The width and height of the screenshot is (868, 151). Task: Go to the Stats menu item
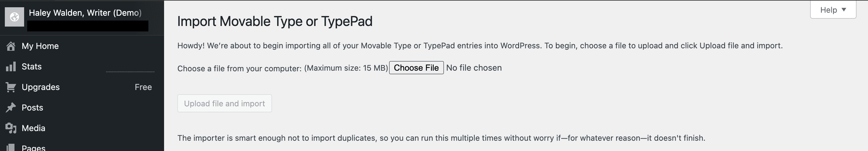(x=32, y=67)
